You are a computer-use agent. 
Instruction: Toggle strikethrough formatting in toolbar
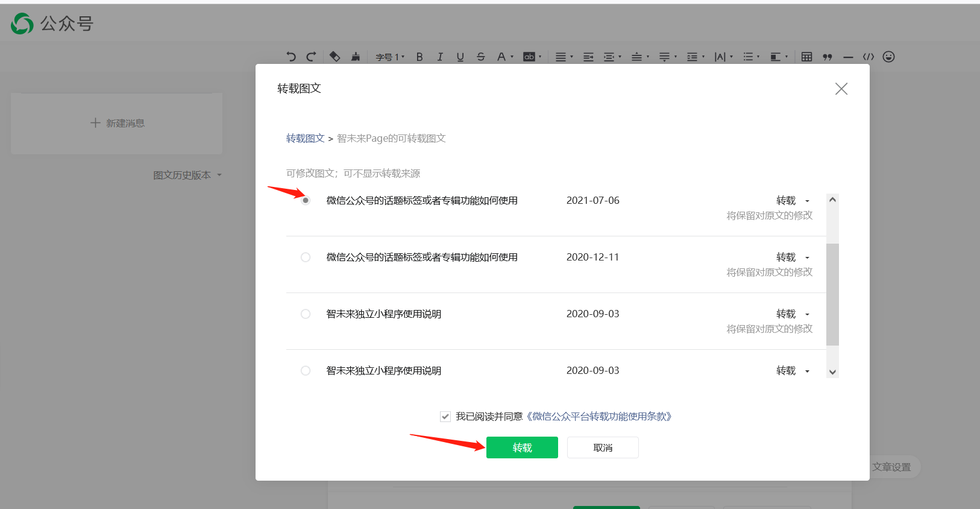[x=480, y=57]
